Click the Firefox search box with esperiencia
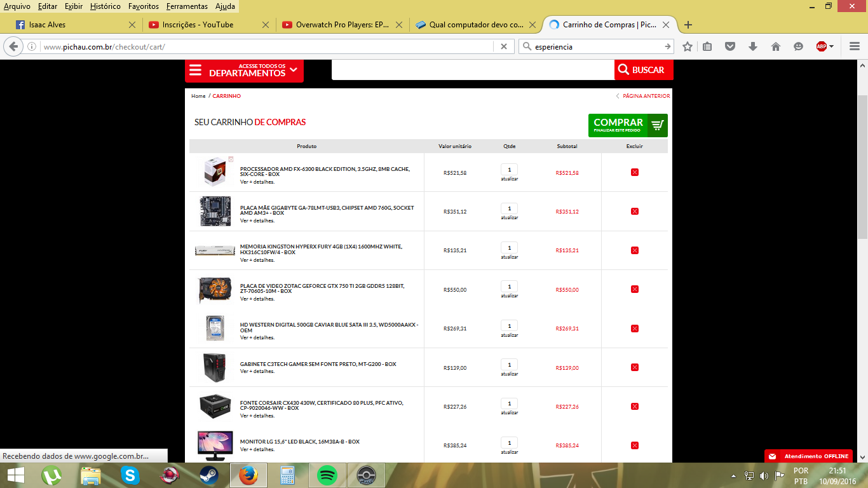Image resolution: width=868 pixels, height=488 pixels. pyautogui.click(x=596, y=46)
